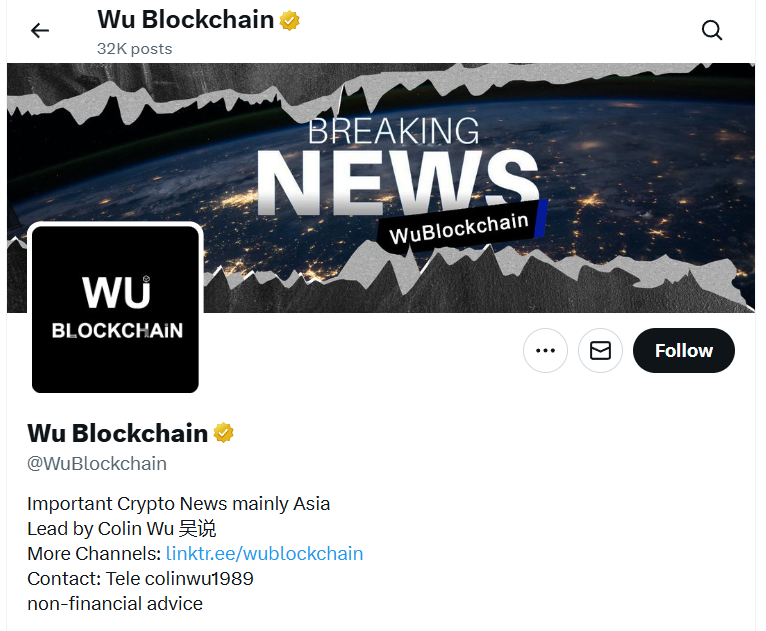Go back using the left arrow
The image size is (766, 631).
tap(40, 31)
